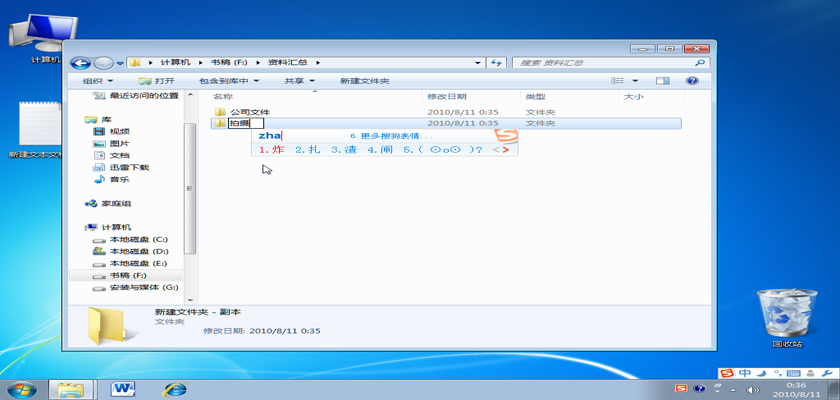The image size is (840, 400).
Task: Click the 更多搜狗表情 link in IME popup
Action: (391, 135)
